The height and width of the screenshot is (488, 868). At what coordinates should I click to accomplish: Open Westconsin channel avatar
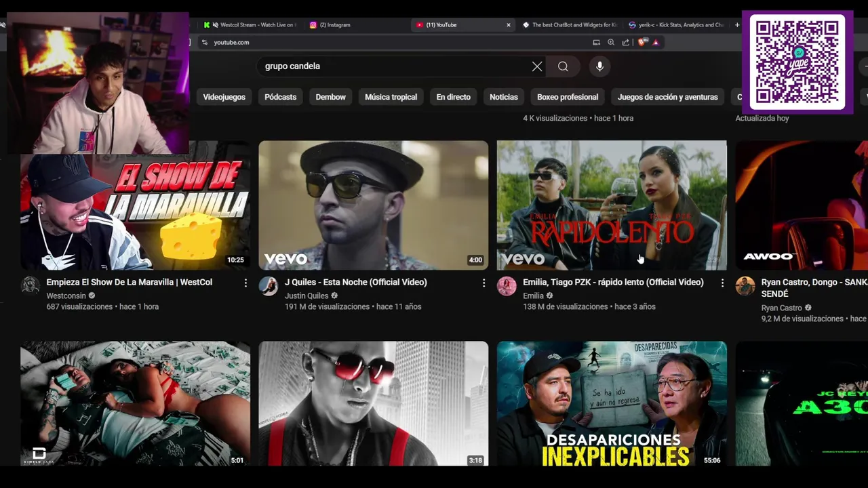coord(30,286)
